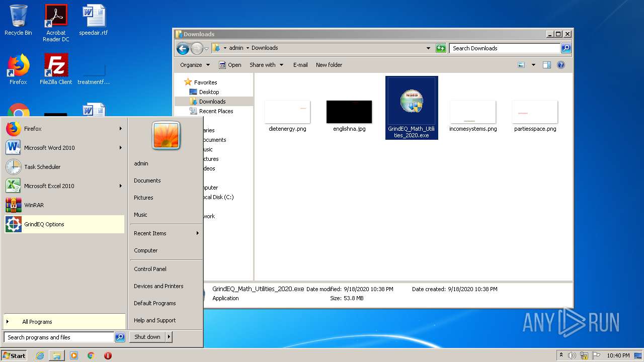Click the Start button
Image resolution: width=644 pixels, height=362 pixels.
click(14, 355)
